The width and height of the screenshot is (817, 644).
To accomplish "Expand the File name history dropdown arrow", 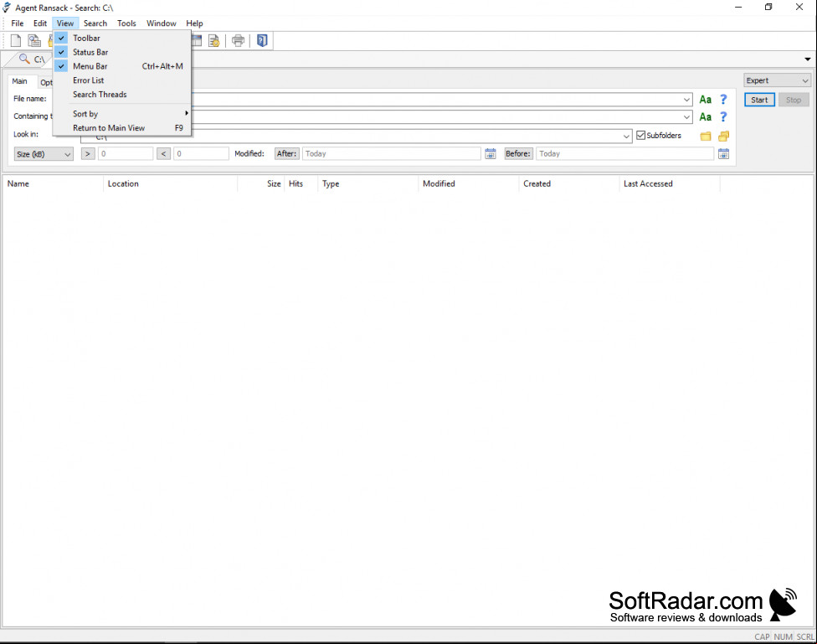I will coord(686,100).
